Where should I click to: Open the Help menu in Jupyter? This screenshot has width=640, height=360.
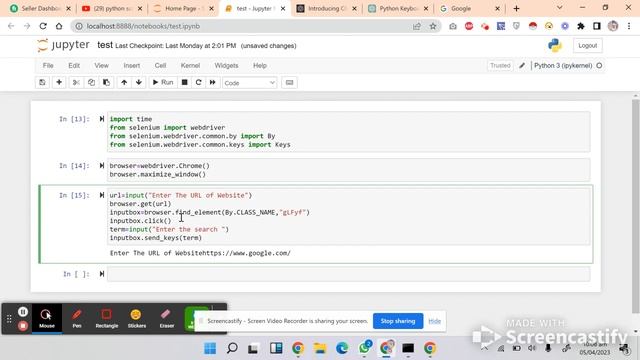[x=260, y=65]
